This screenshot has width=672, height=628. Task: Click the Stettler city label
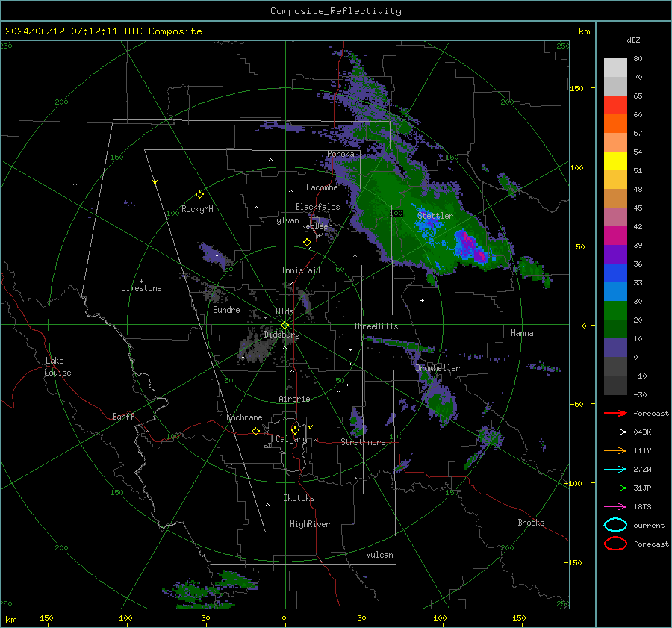[435, 216]
